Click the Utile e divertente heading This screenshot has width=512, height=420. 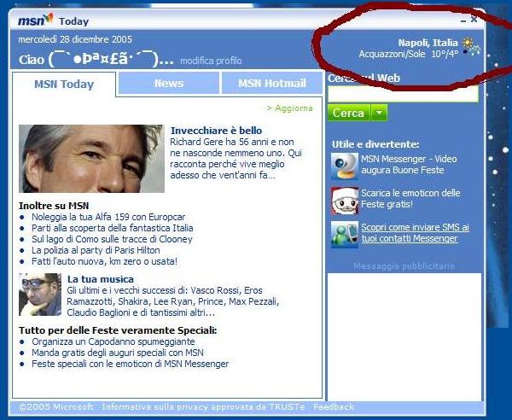(x=375, y=144)
